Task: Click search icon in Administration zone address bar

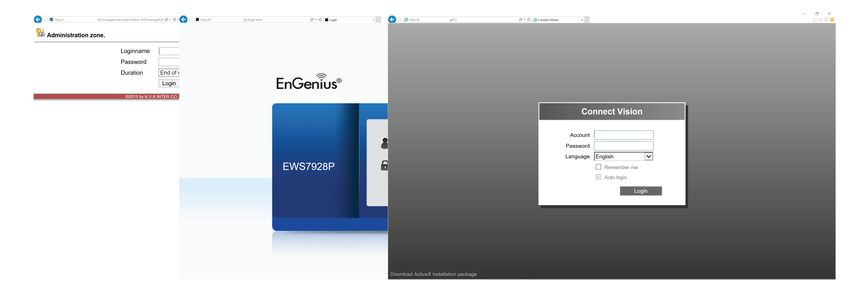Action: [x=167, y=20]
